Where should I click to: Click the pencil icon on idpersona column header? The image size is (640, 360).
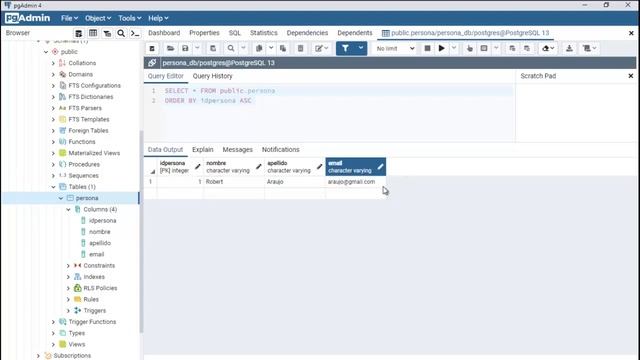198,167
